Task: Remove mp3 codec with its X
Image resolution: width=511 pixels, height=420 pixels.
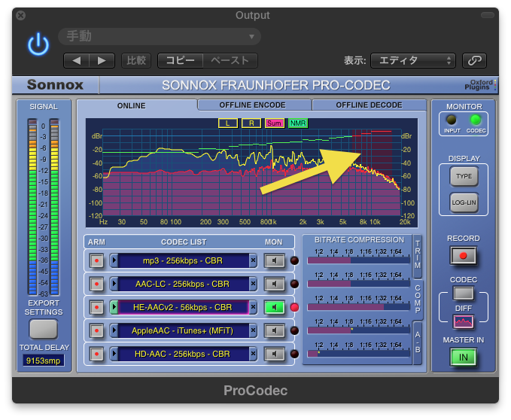Action: tap(253, 260)
